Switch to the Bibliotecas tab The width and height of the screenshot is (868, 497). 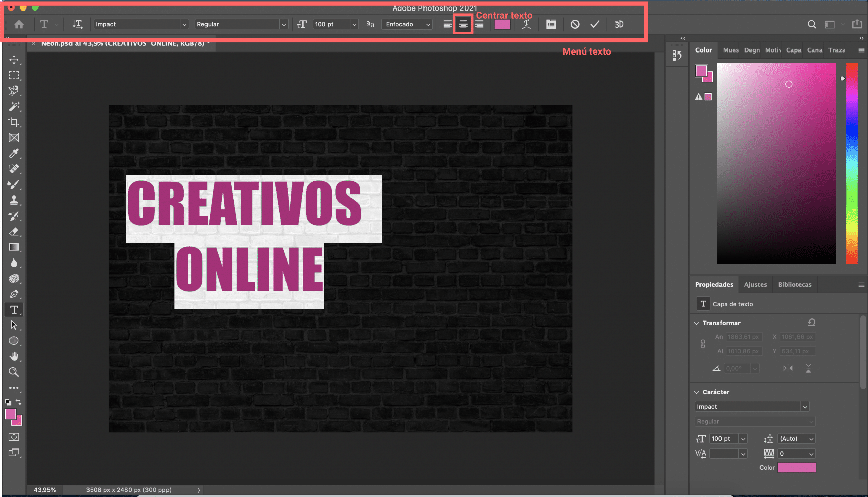pyautogui.click(x=795, y=284)
